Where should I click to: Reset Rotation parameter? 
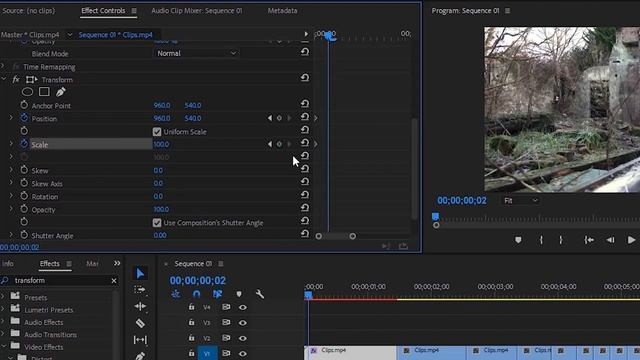(x=304, y=195)
